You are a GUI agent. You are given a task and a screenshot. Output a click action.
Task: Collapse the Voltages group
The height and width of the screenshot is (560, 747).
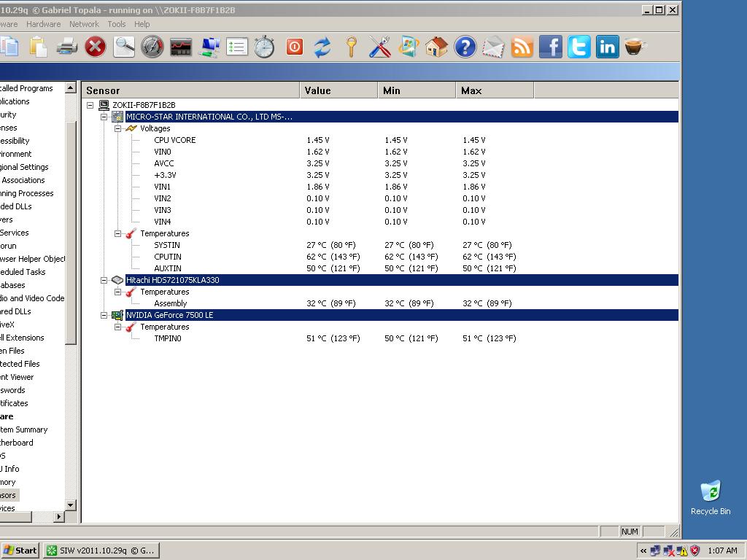tap(117, 128)
